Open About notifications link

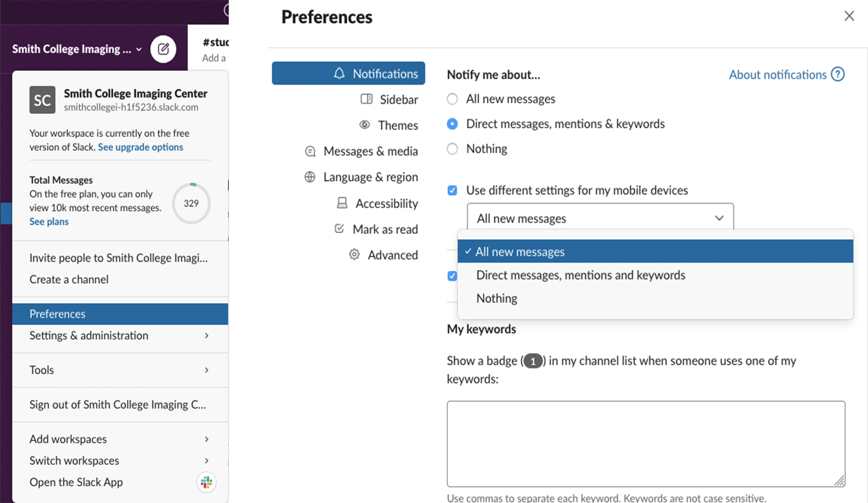[778, 74]
